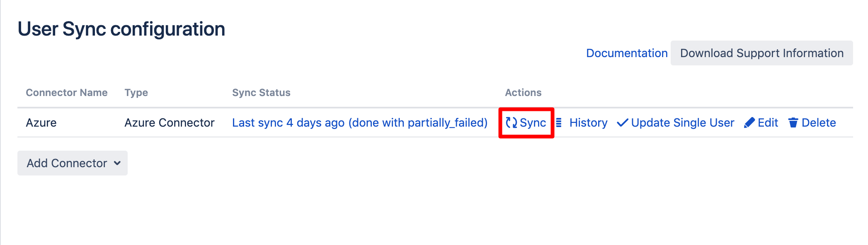Viewport: 868px width, 245px height.
Task: Click the Sync Status column header
Action: tap(261, 93)
